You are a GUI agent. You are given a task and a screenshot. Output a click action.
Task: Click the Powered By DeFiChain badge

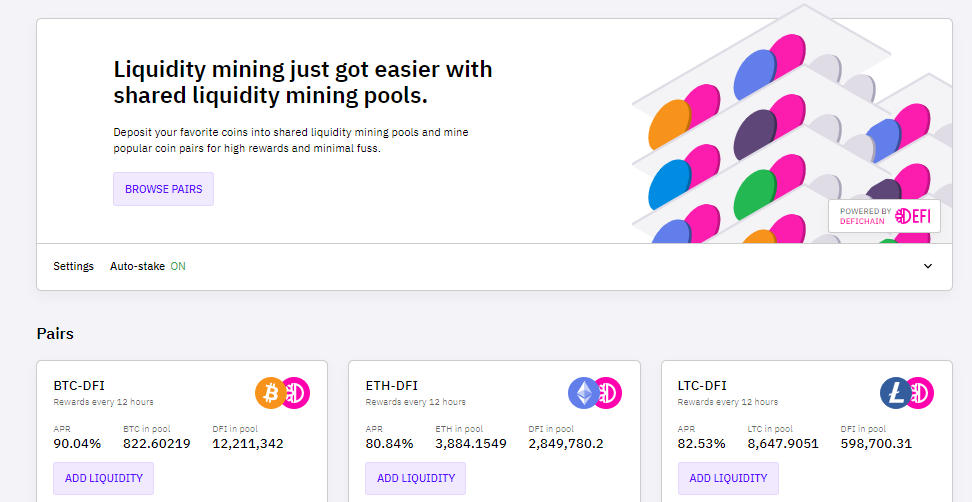[x=885, y=216]
